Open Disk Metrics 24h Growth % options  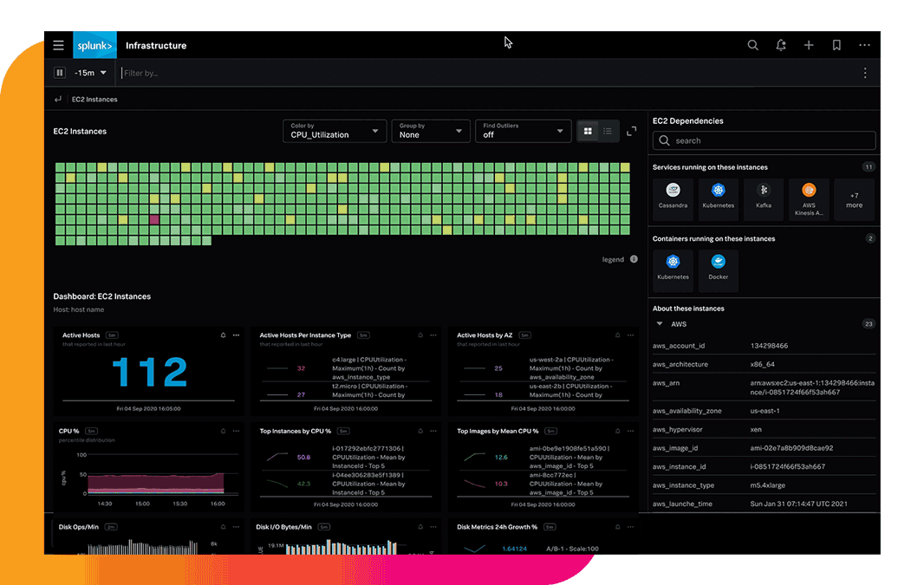tap(630, 527)
